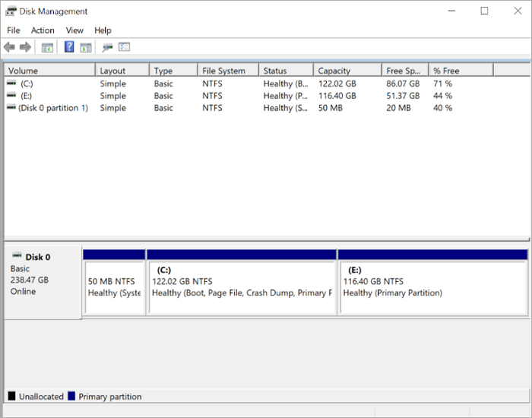Open the File menu
532x418 pixels.
[x=14, y=30]
